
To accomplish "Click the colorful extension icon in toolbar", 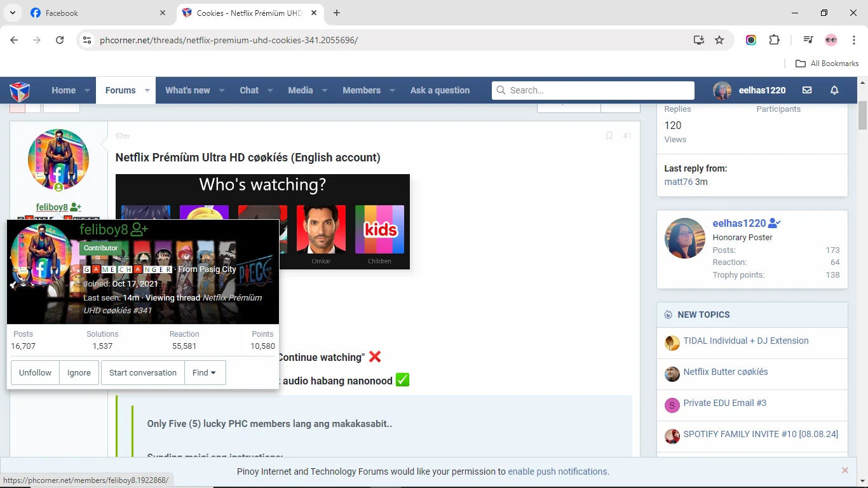I will 751,40.
